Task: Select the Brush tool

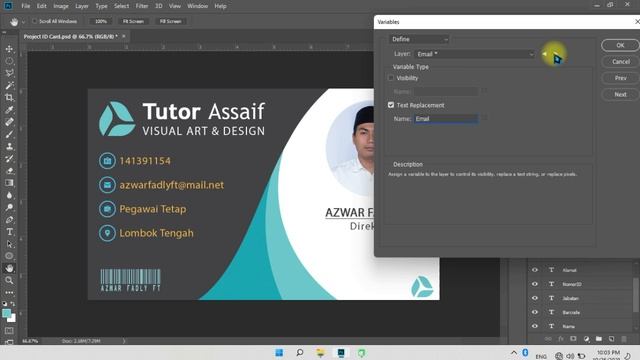Action: (9, 134)
